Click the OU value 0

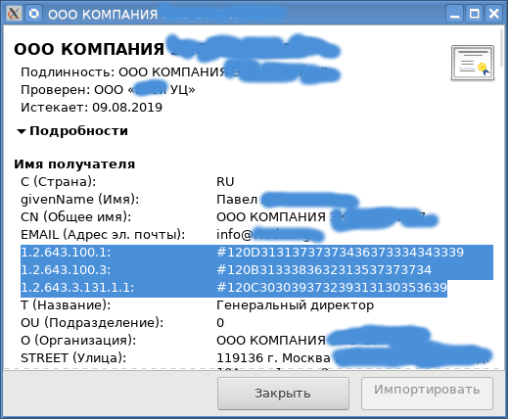point(220,323)
